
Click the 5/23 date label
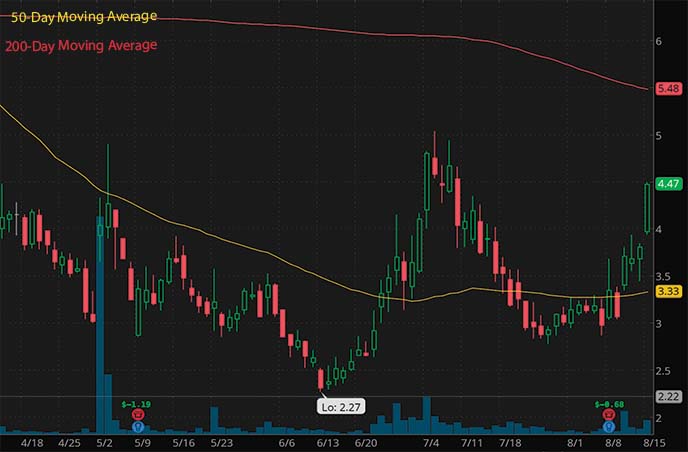click(x=222, y=442)
